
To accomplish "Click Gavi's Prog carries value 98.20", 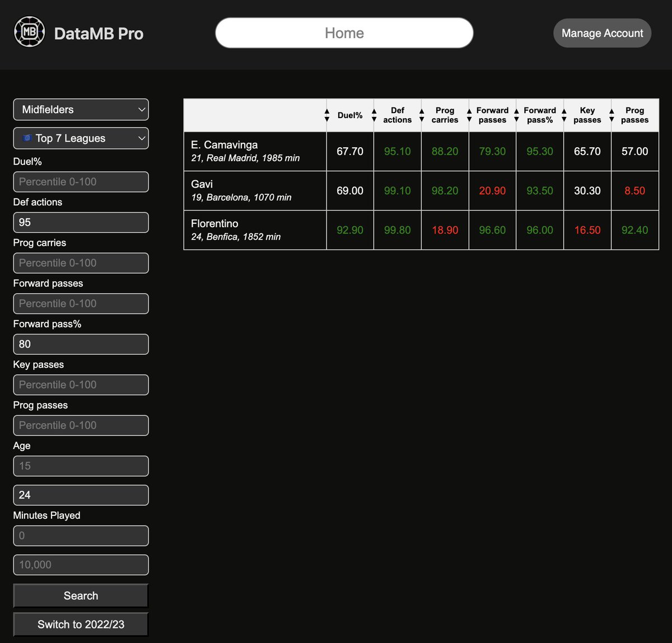I will pyautogui.click(x=445, y=190).
